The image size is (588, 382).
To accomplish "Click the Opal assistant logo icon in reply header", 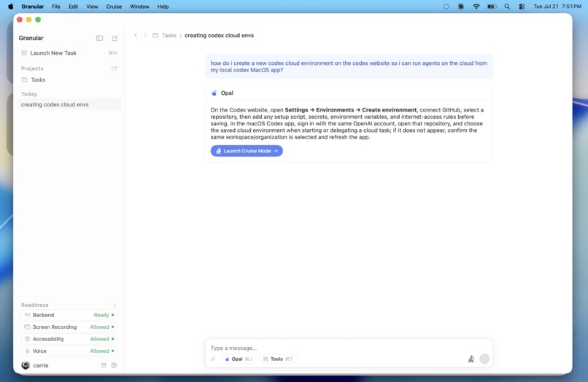I will (x=214, y=93).
